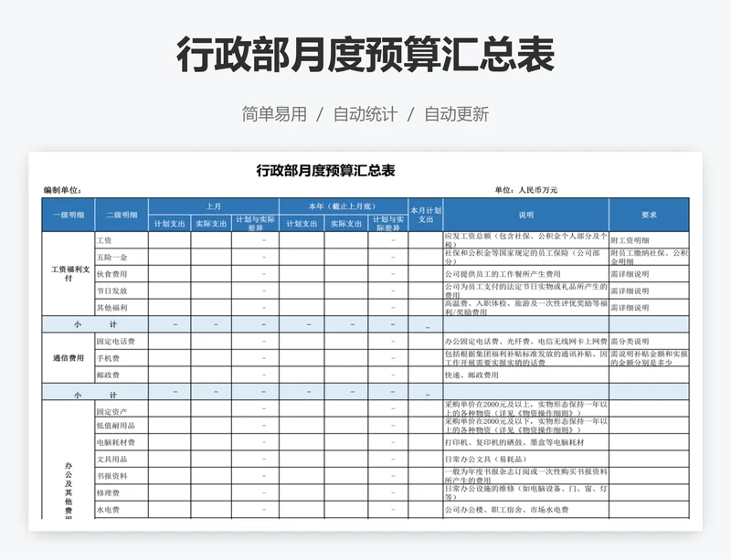The image size is (731, 560).
Task: Click the 自动统计 tagline text
Action: tap(365, 114)
